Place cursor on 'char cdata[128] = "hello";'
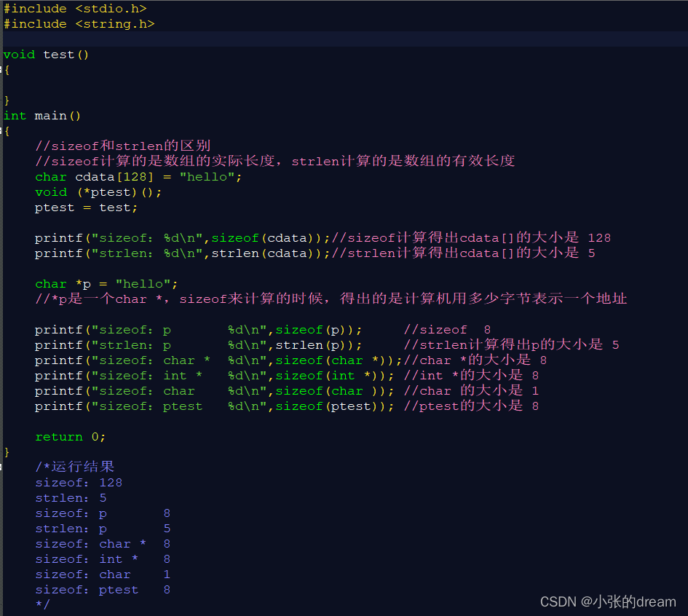Screen dimensions: 688x616 point(138,177)
